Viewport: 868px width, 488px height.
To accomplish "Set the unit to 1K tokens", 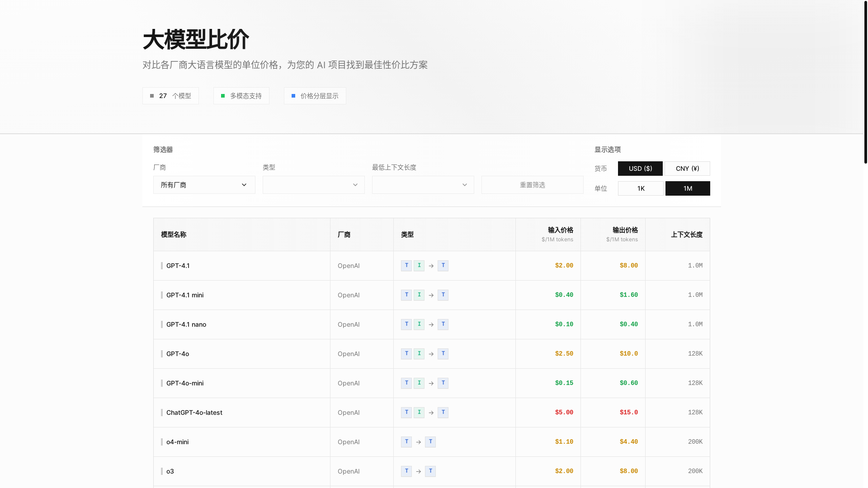I will click(641, 188).
